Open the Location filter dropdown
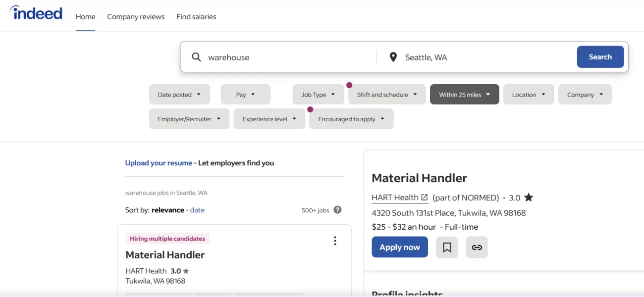 coord(529,95)
